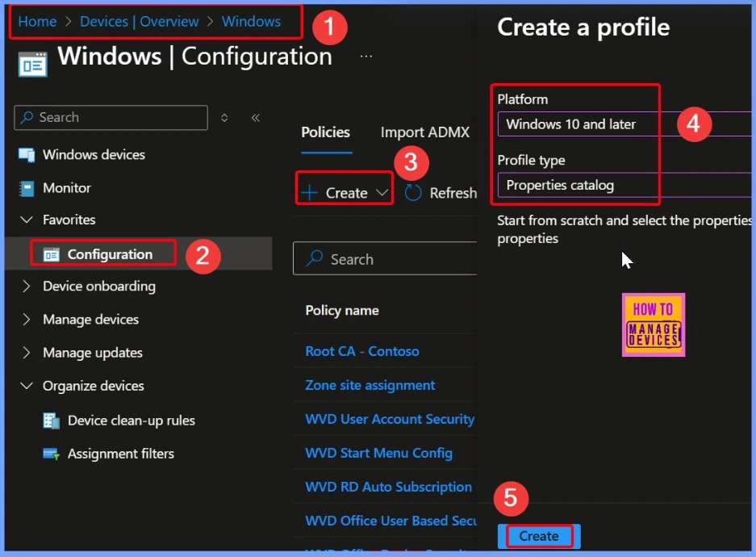Focus the policy list Search field
Image resolution: width=756 pixels, height=557 pixels.
(x=385, y=259)
